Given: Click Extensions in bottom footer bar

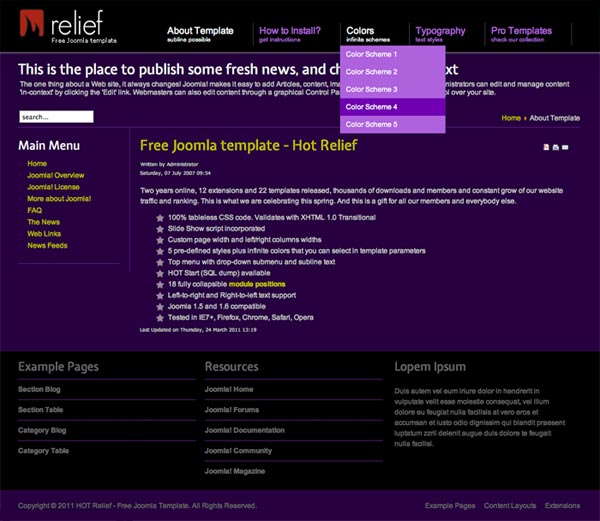Looking at the screenshot, I should [562, 506].
